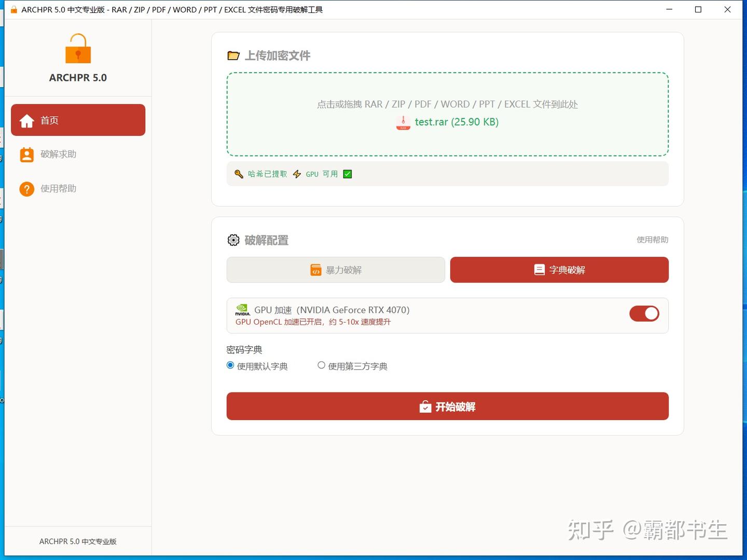Click the 开始破解 start button

point(447,406)
